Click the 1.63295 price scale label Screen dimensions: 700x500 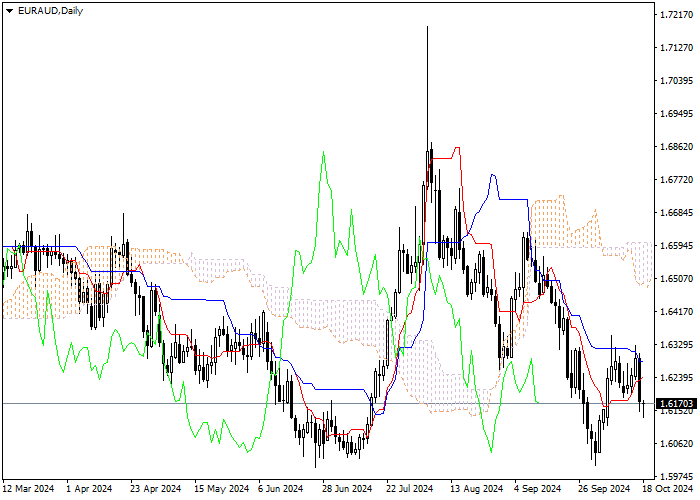676,345
